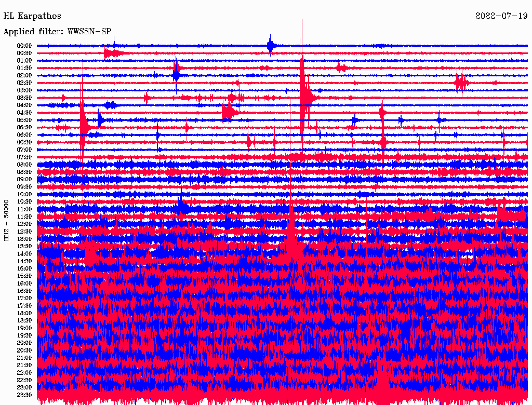532x405 pixels.
Task: Select the '09:00' time label
Action: (x=24, y=180)
